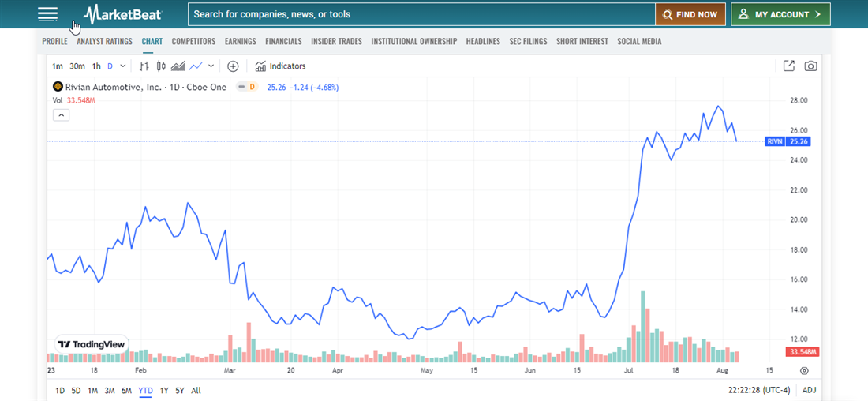Open the TradingView logo link
Screen dimensions: 868x401
click(92, 344)
